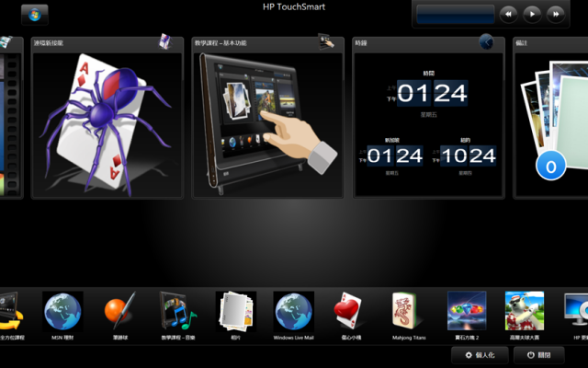This screenshot has width=588, height=368.
Task: Click the Windows Live Mail label text
Action: 294,338
